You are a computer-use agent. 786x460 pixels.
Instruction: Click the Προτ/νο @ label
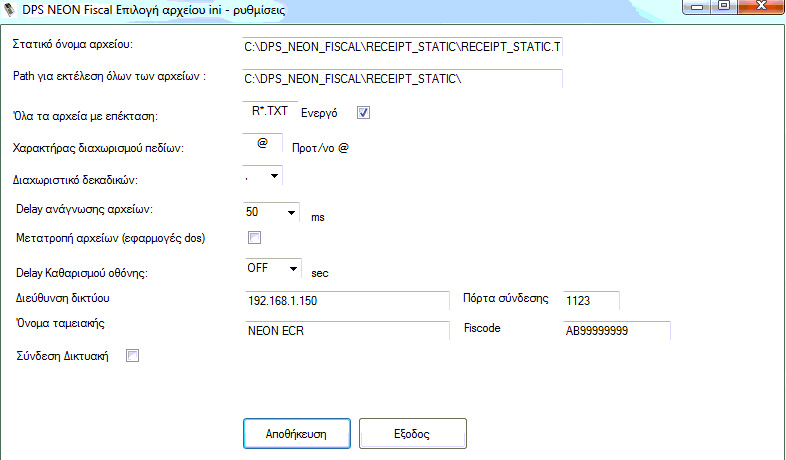[320, 148]
